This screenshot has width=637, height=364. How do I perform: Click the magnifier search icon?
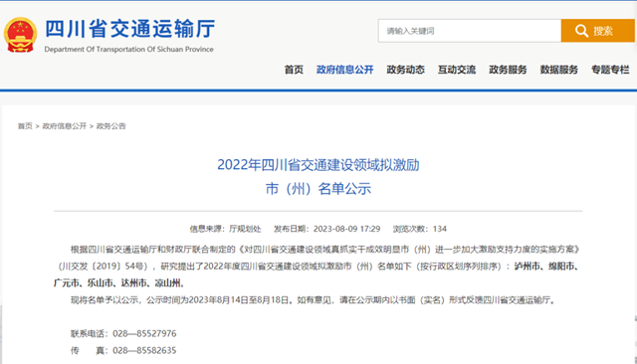(581, 31)
